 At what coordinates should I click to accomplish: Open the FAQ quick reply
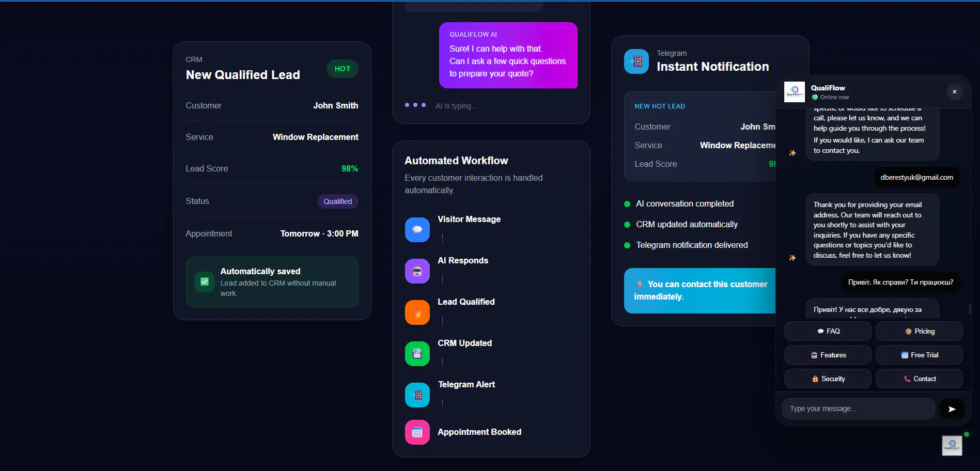coord(828,331)
